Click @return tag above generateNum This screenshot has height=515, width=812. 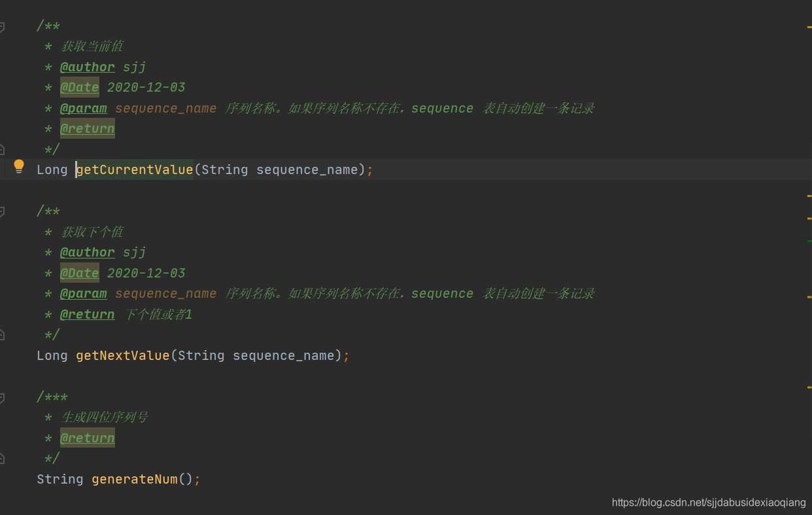[88, 438]
